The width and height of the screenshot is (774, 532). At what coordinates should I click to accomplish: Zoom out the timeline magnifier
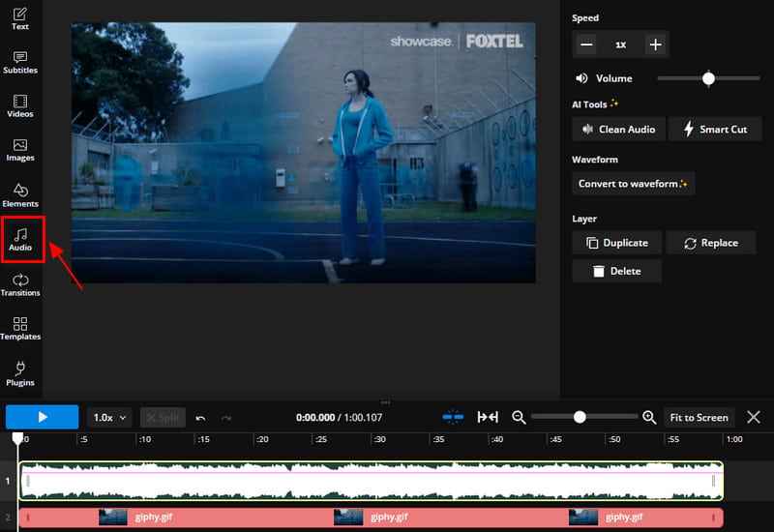(x=519, y=418)
